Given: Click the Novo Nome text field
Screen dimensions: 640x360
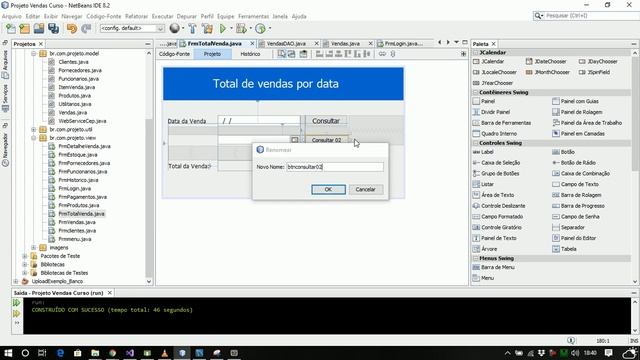Looking at the screenshot, I should (x=335, y=167).
